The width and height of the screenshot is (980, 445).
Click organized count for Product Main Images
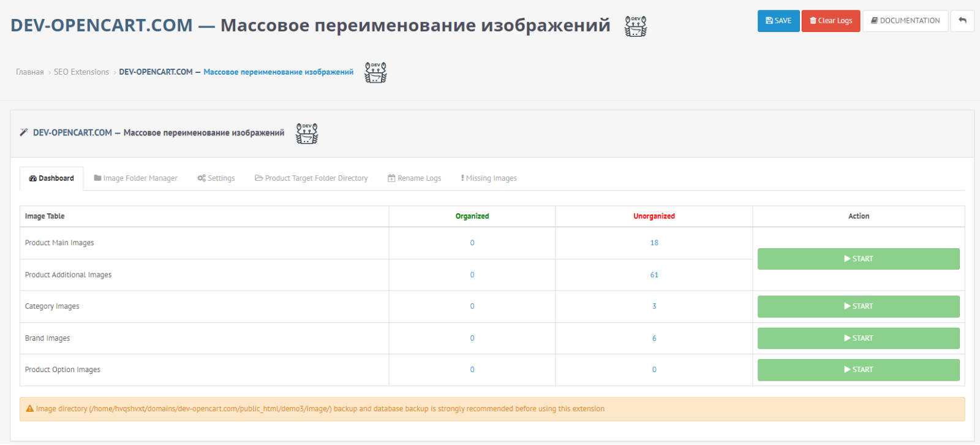472,243
